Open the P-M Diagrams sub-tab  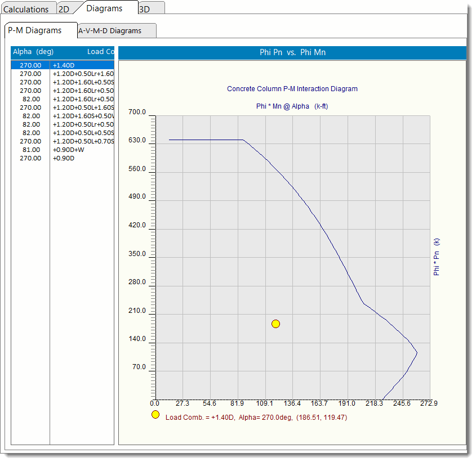tap(35, 30)
